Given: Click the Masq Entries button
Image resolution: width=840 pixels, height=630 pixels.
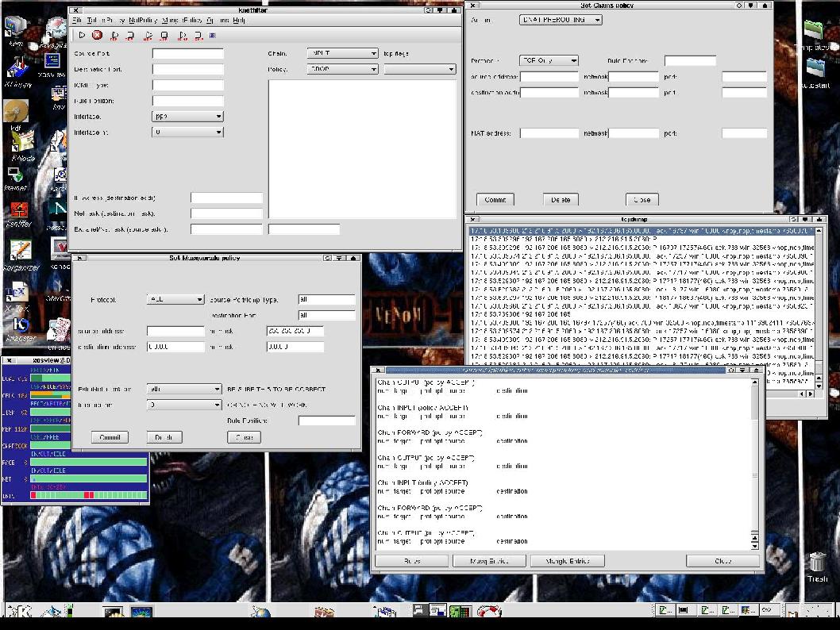Looking at the screenshot, I should pyautogui.click(x=489, y=561).
